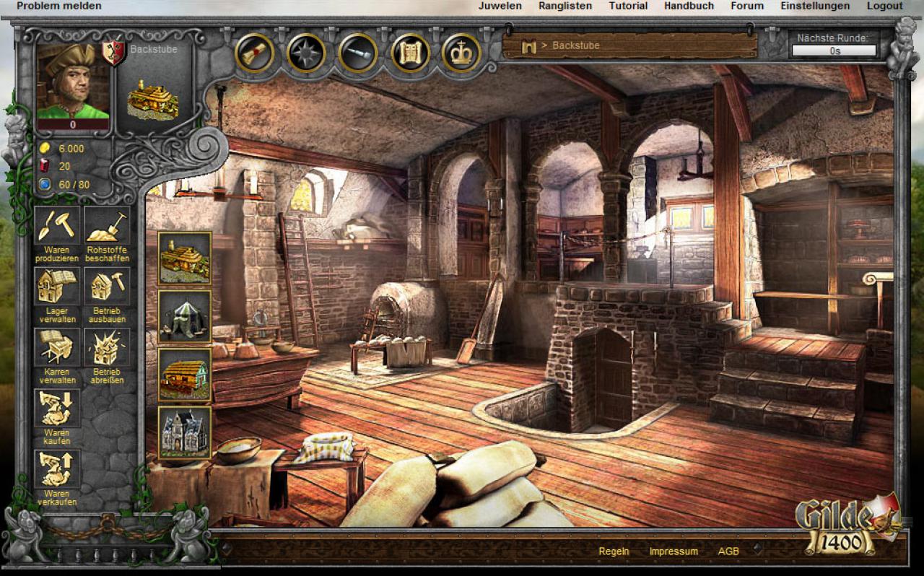924x576 pixels.
Task: Click the Gilde 1400 logo
Action: click(x=849, y=525)
